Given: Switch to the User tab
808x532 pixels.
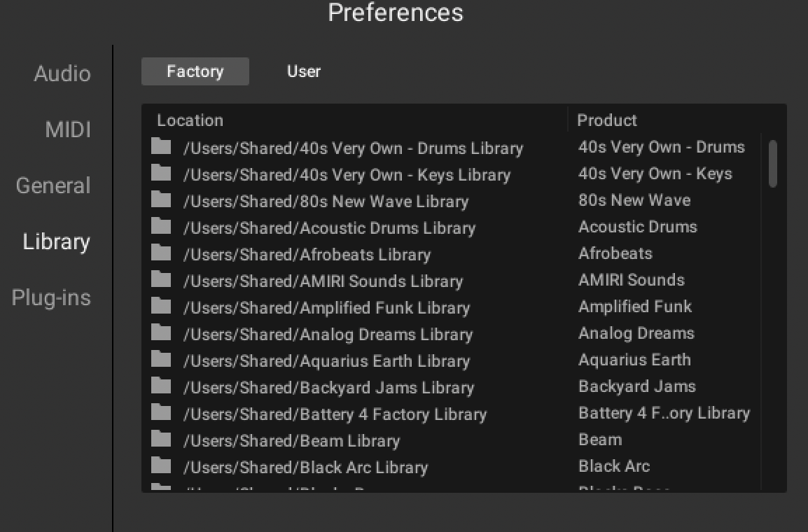Looking at the screenshot, I should (303, 71).
